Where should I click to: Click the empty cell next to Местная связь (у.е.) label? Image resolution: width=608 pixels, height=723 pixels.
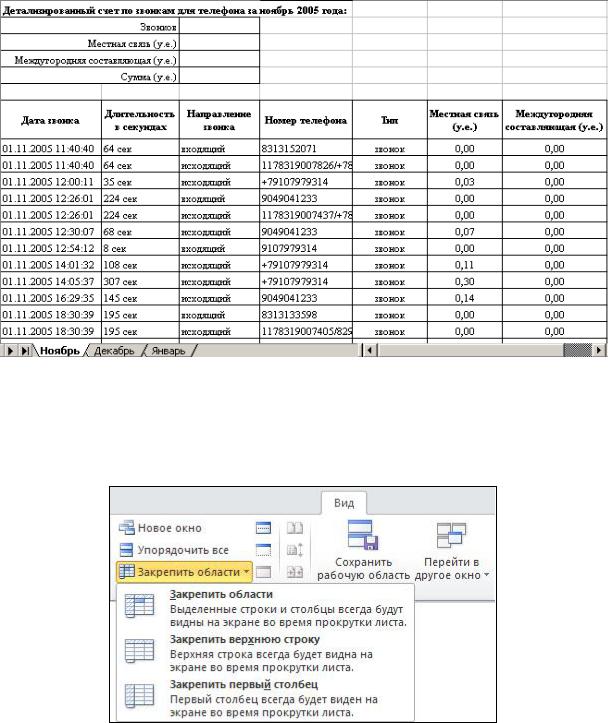(219, 43)
